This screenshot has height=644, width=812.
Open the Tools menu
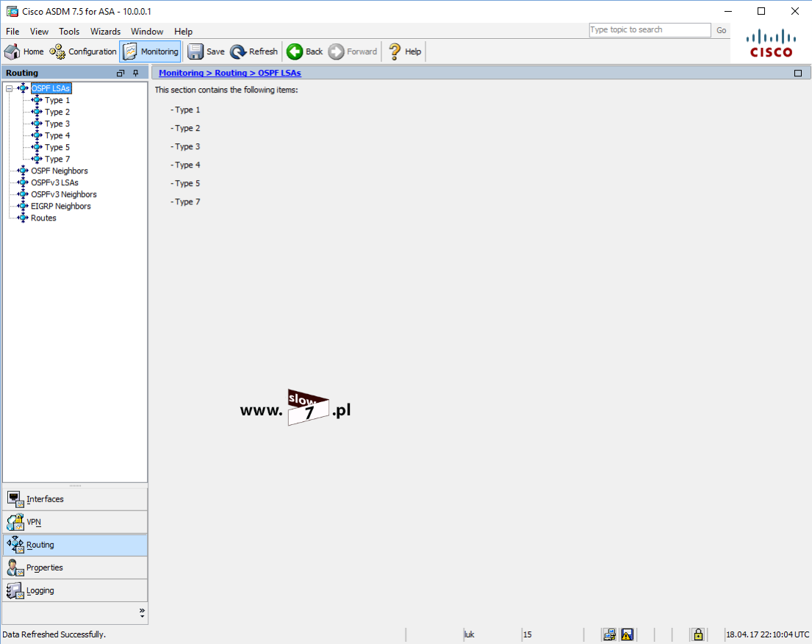(x=69, y=32)
